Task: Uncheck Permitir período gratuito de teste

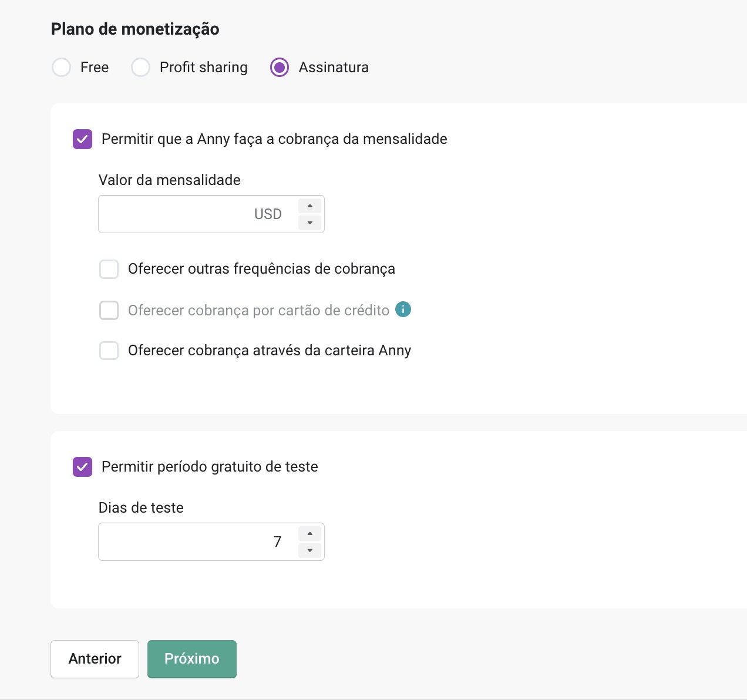Action: point(82,467)
